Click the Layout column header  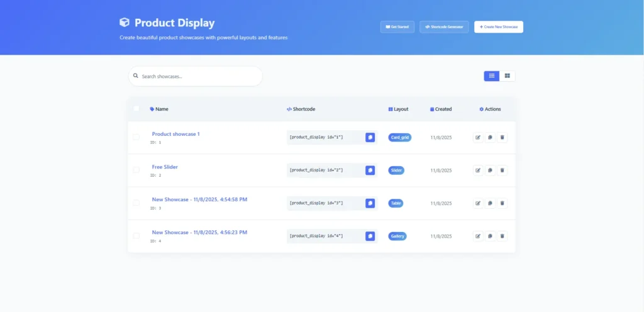(398, 109)
